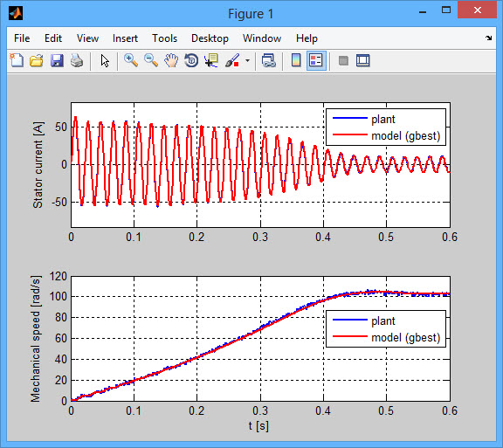Choose the Data Cursor tool
Image resolution: width=503 pixels, height=448 pixels.
point(211,60)
